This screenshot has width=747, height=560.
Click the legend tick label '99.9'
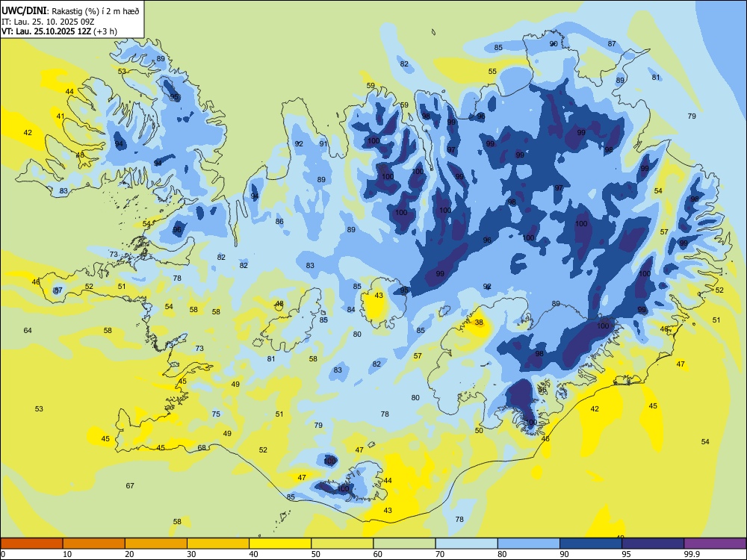tap(692, 554)
